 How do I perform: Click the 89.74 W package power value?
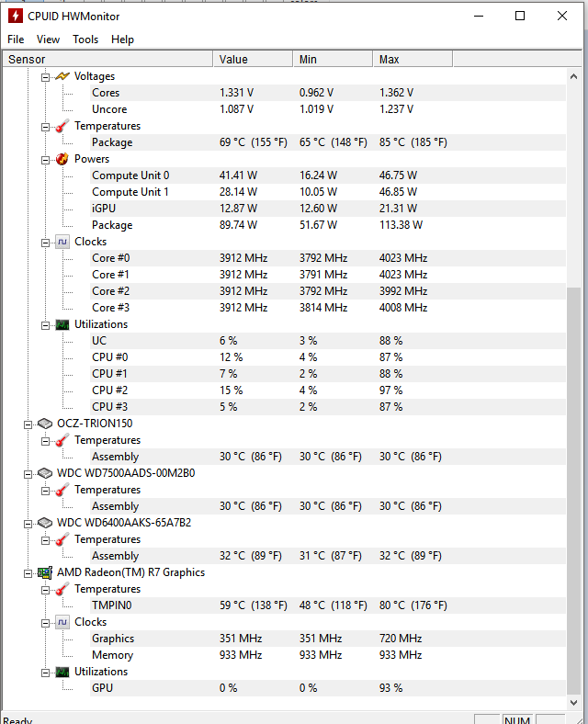tap(238, 225)
